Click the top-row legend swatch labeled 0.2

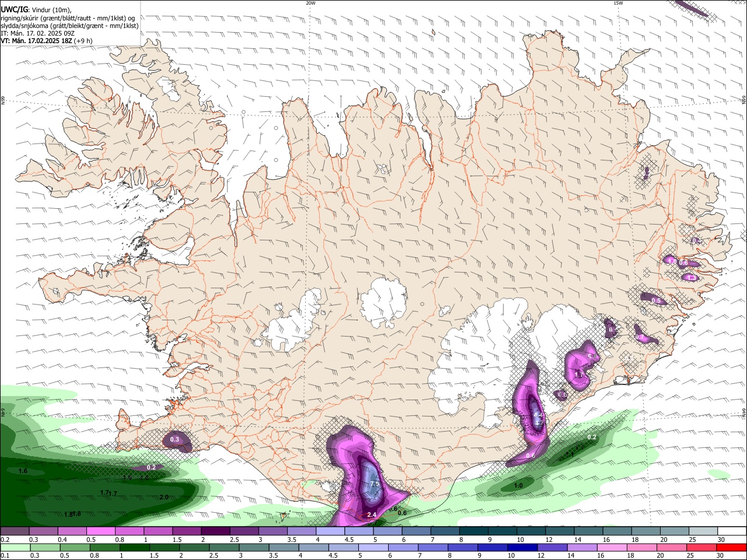[x=15, y=531]
